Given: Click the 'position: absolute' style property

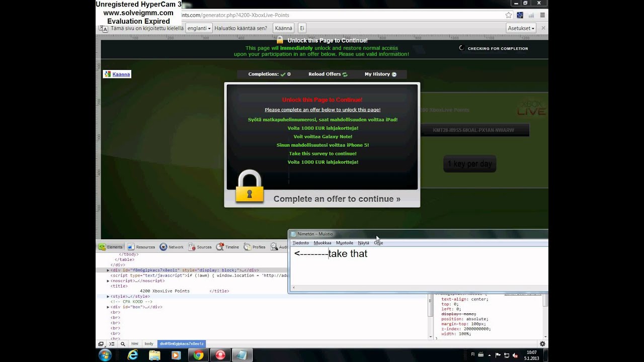Looking at the screenshot, I should click(x=464, y=319).
